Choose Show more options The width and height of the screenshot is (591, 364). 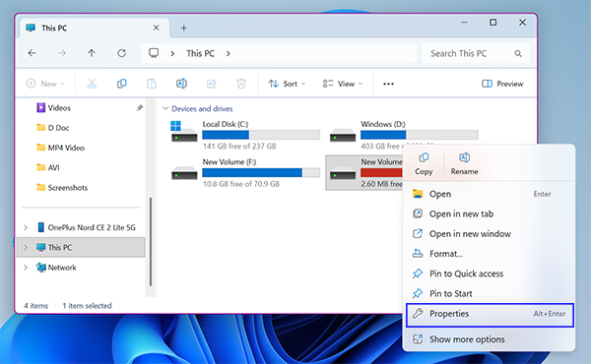point(490,339)
